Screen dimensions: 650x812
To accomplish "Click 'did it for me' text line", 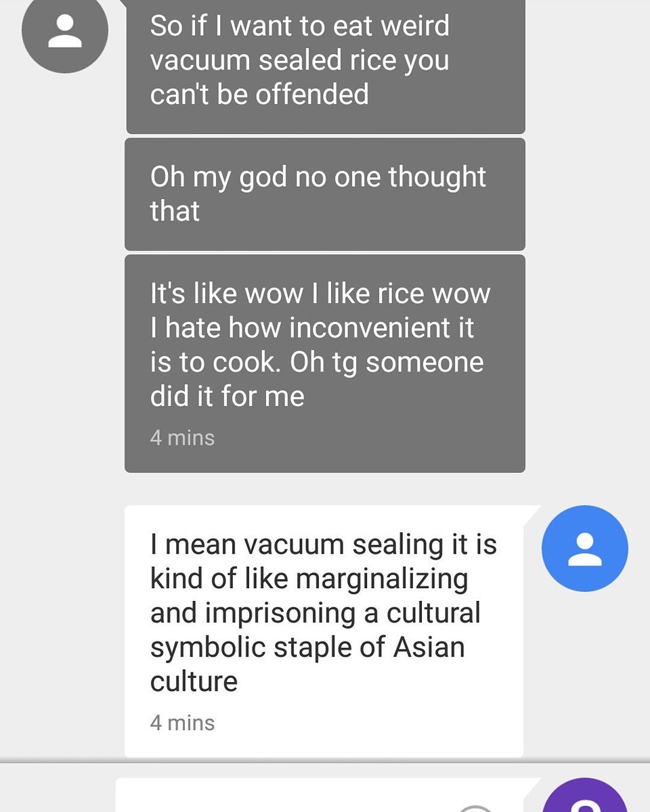I will pyautogui.click(x=227, y=397).
